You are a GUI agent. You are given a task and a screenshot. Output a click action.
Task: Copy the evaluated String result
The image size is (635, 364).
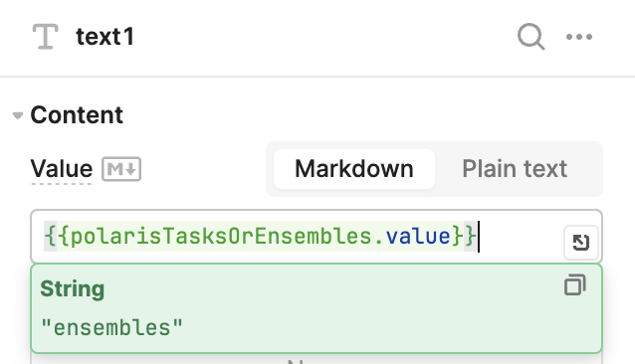tap(575, 285)
